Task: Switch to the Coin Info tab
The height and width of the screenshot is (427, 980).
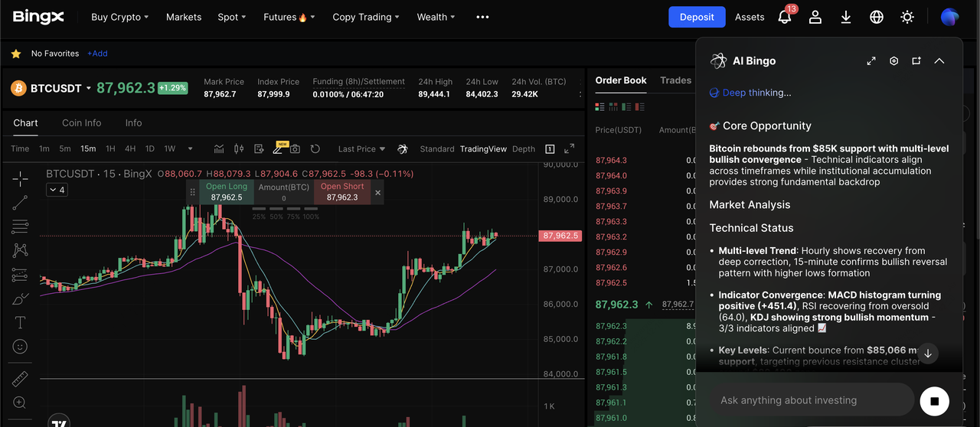Action: tap(82, 123)
